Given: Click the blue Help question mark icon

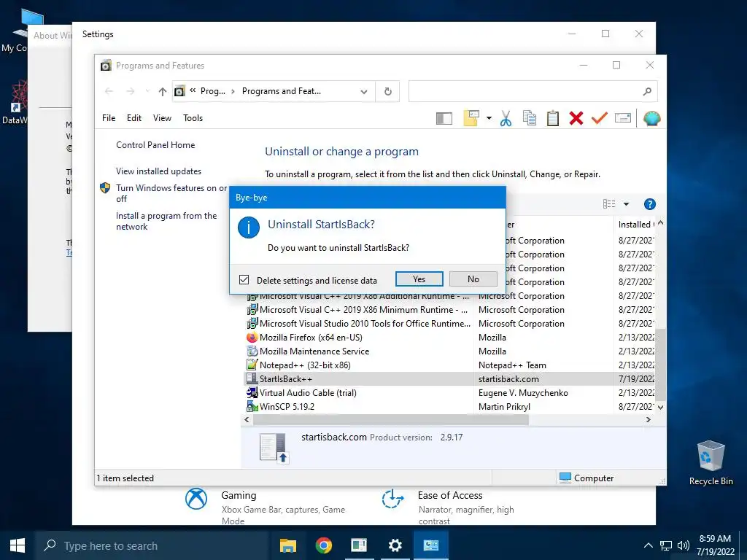Looking at the screenshot, I should coord(649,204).
